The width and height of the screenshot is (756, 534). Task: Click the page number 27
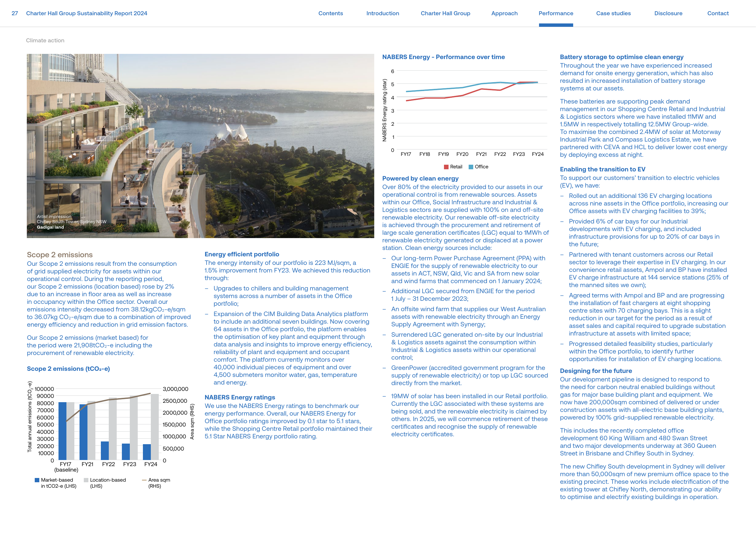click(15, 13)
